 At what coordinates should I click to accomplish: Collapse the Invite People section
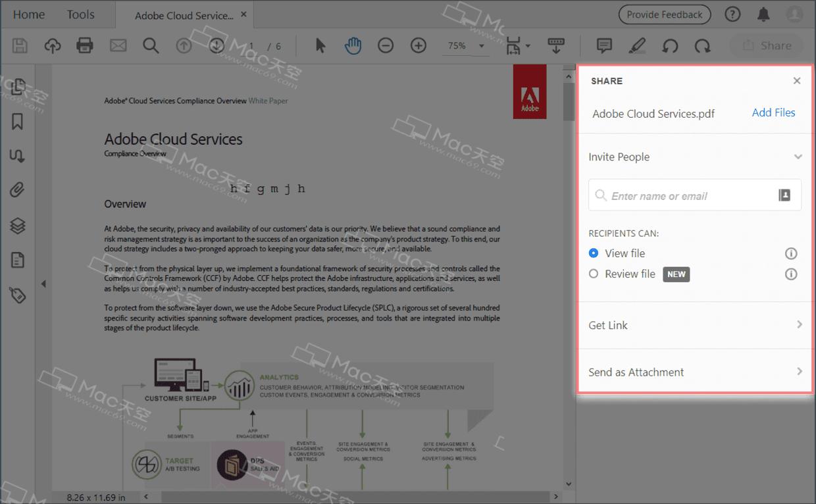798,157
